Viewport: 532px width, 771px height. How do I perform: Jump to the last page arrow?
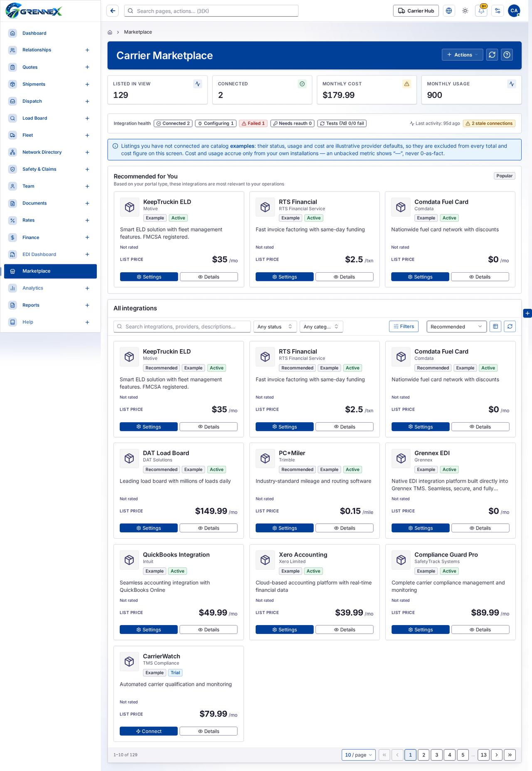point(510,755)
